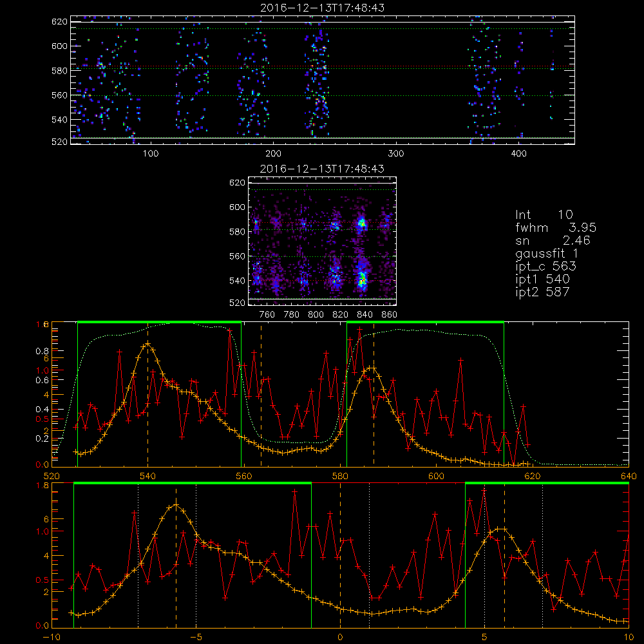Select the 'Int 10' parameter line

(x=544, y=215)
